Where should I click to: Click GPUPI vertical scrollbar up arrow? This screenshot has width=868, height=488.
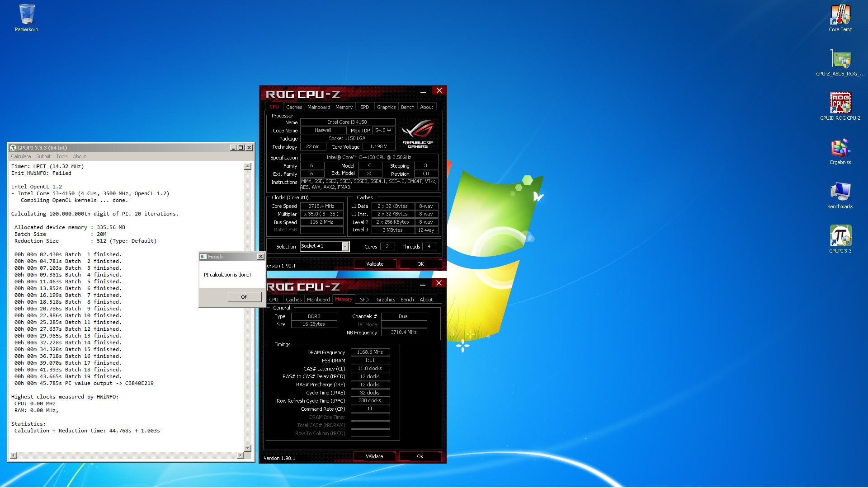pos(247,166)
